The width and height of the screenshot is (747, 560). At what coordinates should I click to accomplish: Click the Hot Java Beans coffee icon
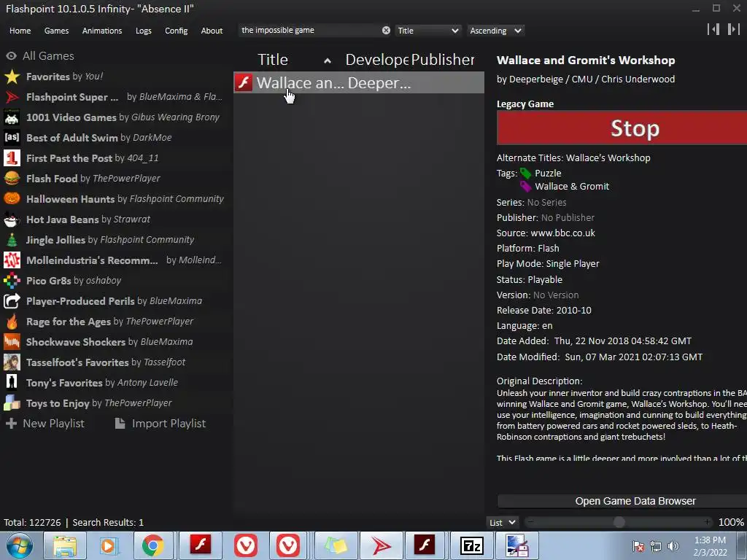(12, 219)
